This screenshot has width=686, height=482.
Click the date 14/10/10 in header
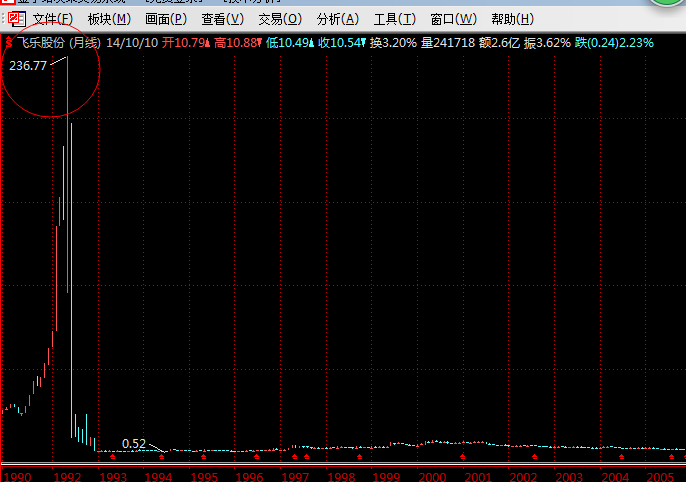(132, 43)
